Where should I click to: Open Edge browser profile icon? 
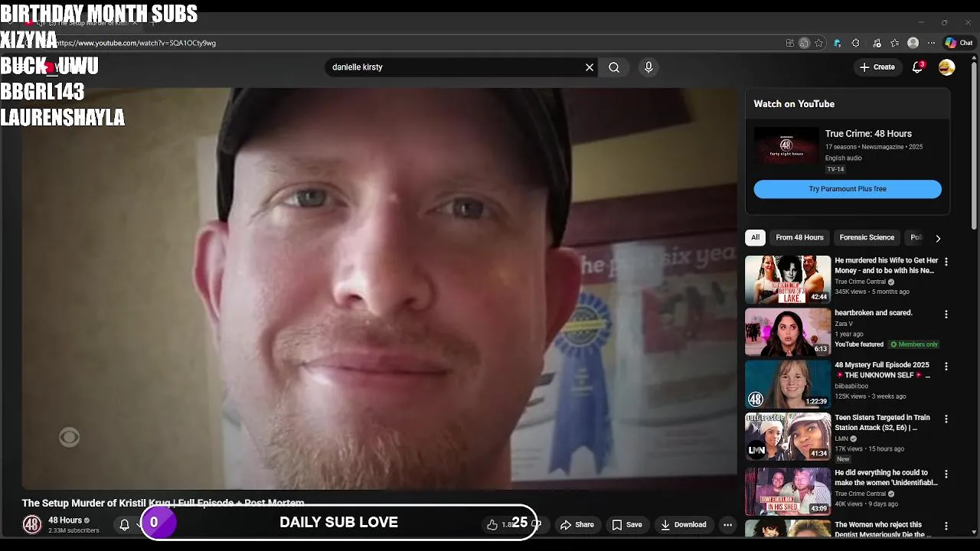(x=913, y=43)
